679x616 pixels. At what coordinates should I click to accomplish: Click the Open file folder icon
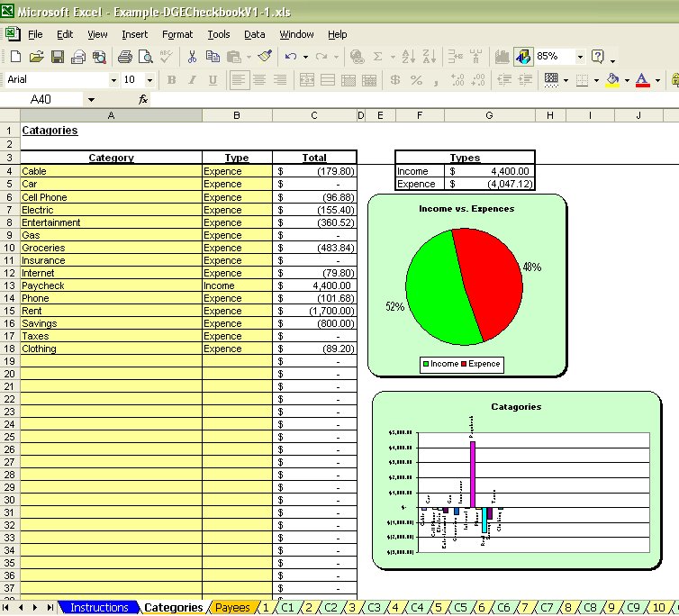pyautogui.click(x=37, y=57)
